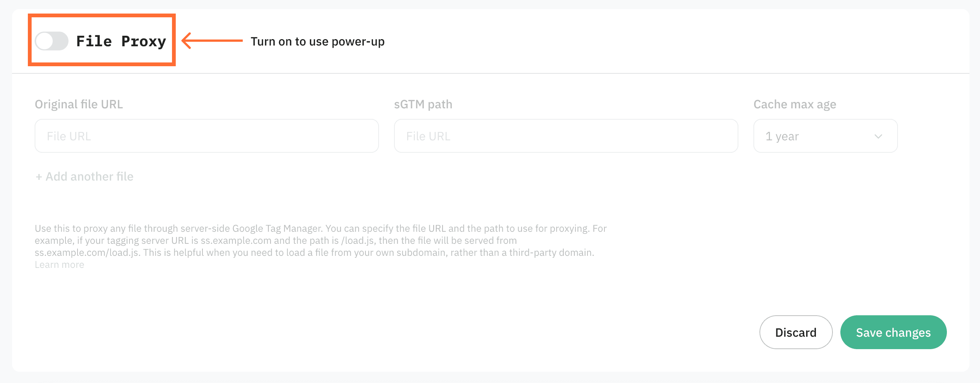
Task: Focus the sGTM path input field
Action: (565, 136)
